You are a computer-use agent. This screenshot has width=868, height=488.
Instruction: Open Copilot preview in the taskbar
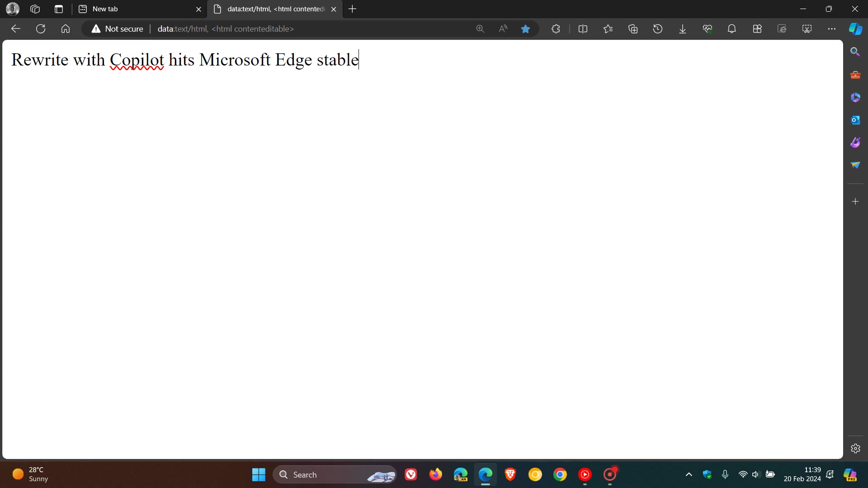tap(850, 474)
